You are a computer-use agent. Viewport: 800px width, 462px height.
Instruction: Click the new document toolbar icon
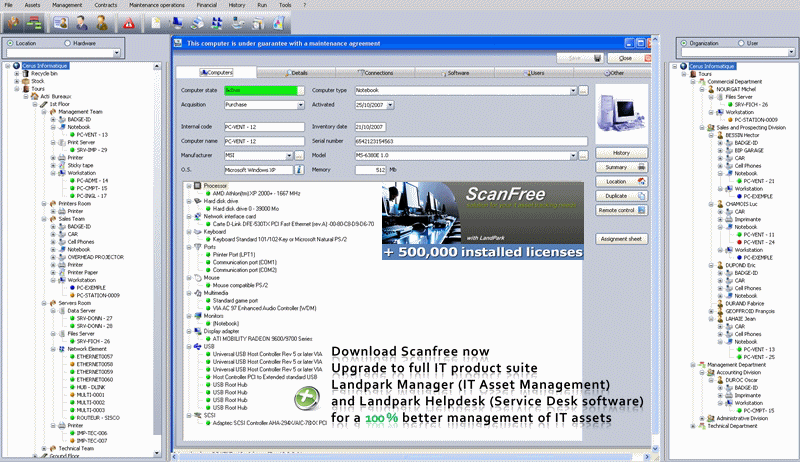(156, 23)
